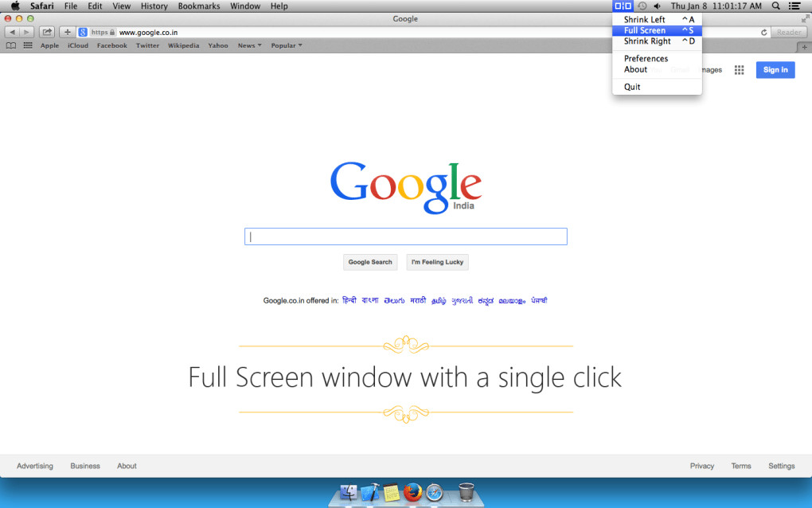Screen dimensions: 812x508
Task: Open the Time Machine menu bar icon
Action: [642, 6]
